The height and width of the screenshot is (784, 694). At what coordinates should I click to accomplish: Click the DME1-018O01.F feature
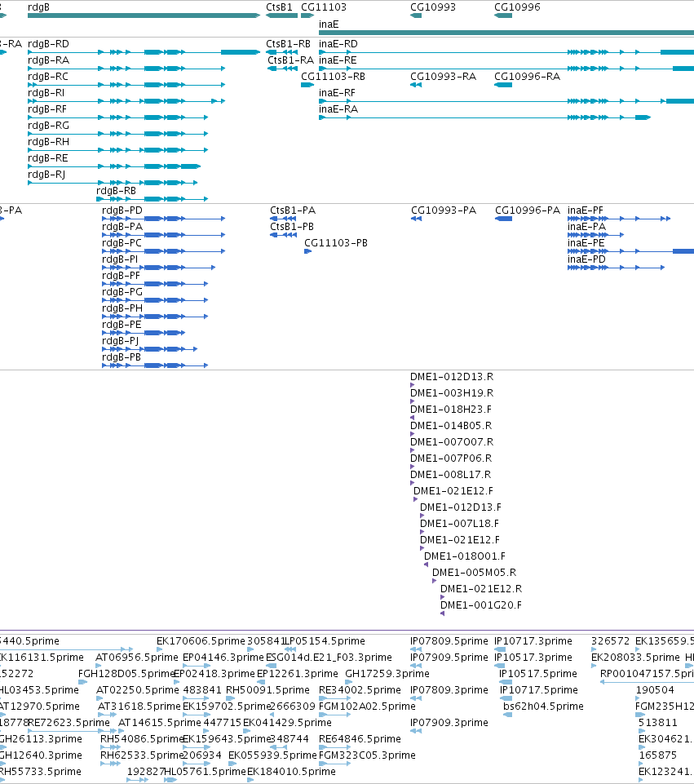point(465,556)
